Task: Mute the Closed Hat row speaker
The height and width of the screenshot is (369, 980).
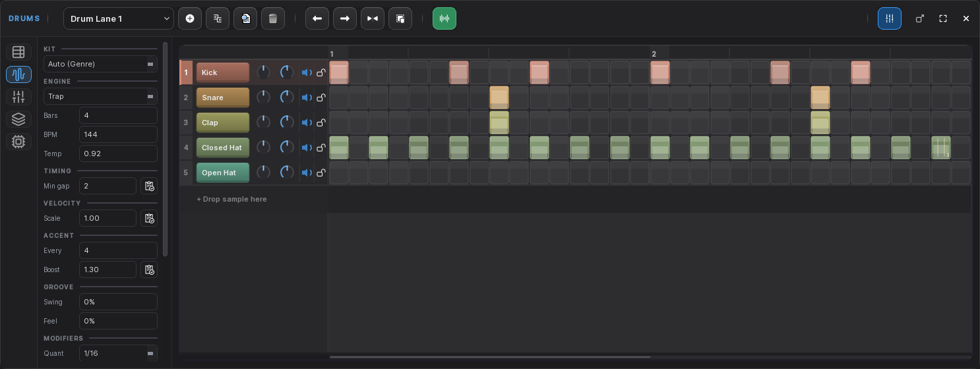Action: pos(307,148)
